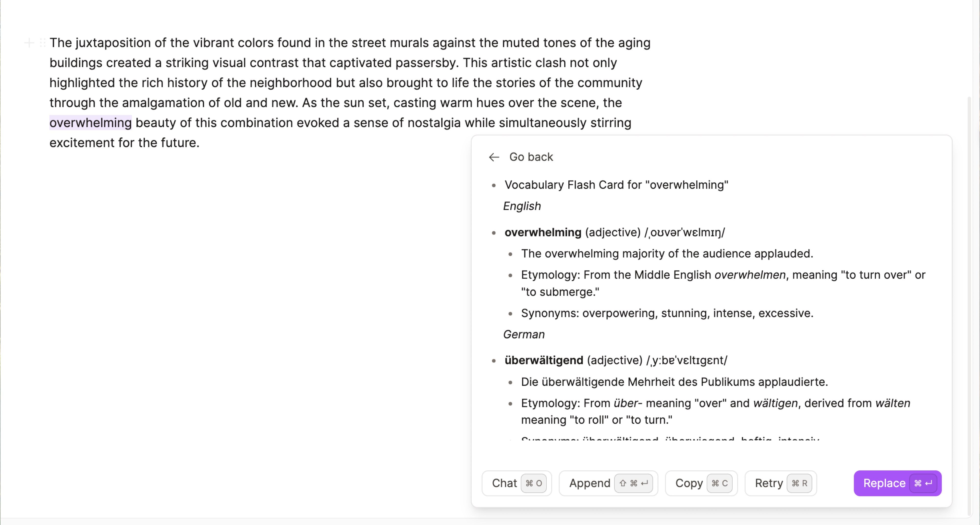Click the English section heading

tap(522, 206)
